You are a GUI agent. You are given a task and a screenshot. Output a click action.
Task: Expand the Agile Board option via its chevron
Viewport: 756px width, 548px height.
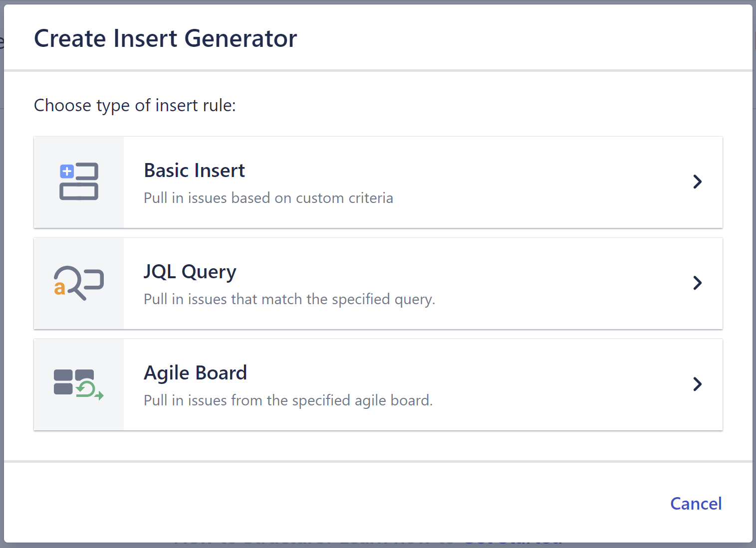[697, 384]
